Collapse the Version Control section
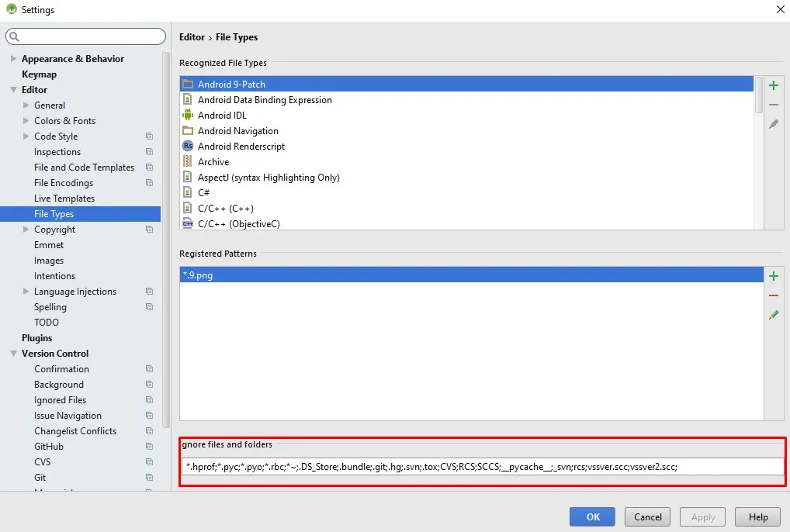The width and height of the screenshot is (790, 532). tap(14, 354)
